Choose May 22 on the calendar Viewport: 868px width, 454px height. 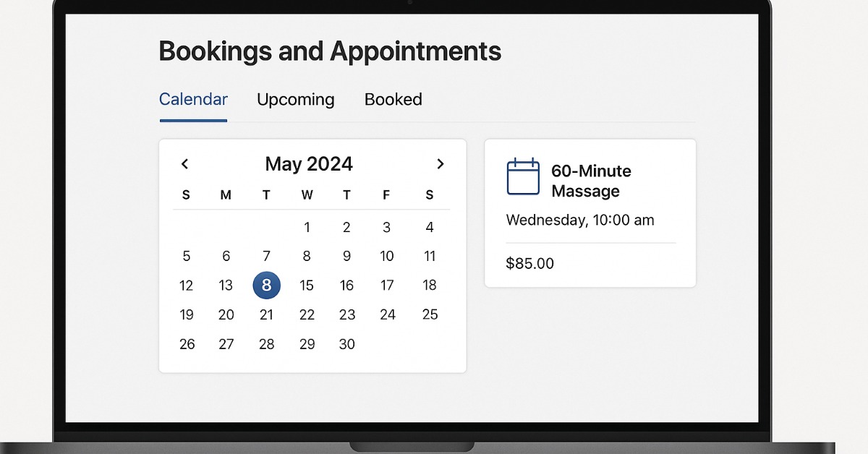pos(307,314)
